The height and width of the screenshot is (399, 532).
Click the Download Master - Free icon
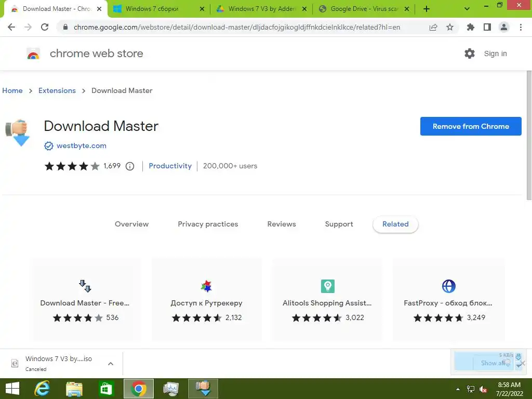(85, 286)
